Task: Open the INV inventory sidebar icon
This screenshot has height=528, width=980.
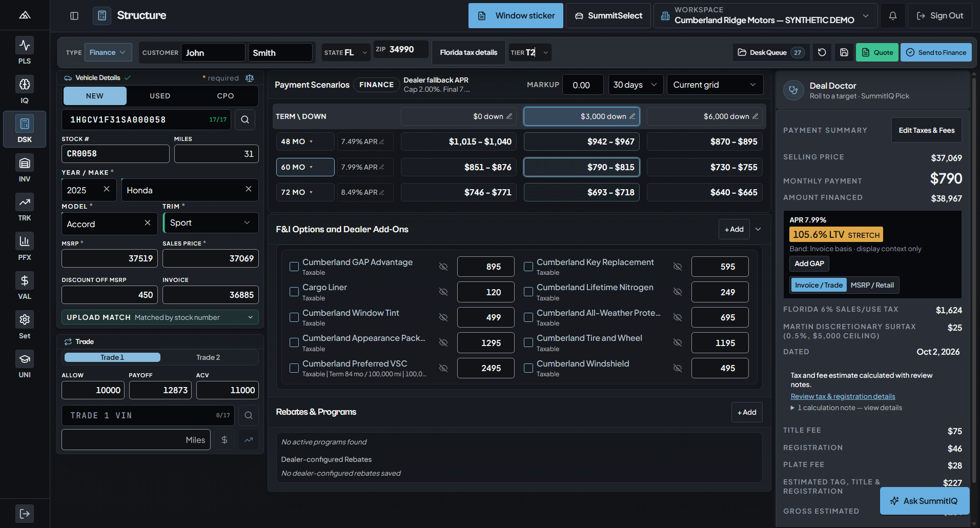Action: pos(25,168)
